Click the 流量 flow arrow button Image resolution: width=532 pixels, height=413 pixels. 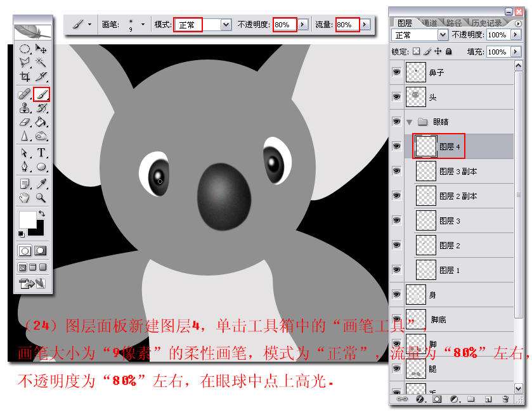(365, 25)
